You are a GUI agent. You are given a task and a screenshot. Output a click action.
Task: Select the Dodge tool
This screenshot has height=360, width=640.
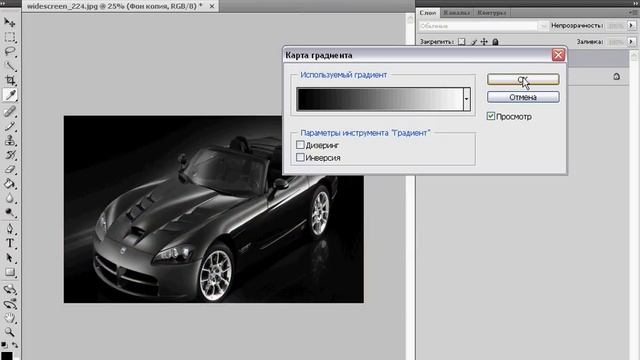click(x=10, y=213)
